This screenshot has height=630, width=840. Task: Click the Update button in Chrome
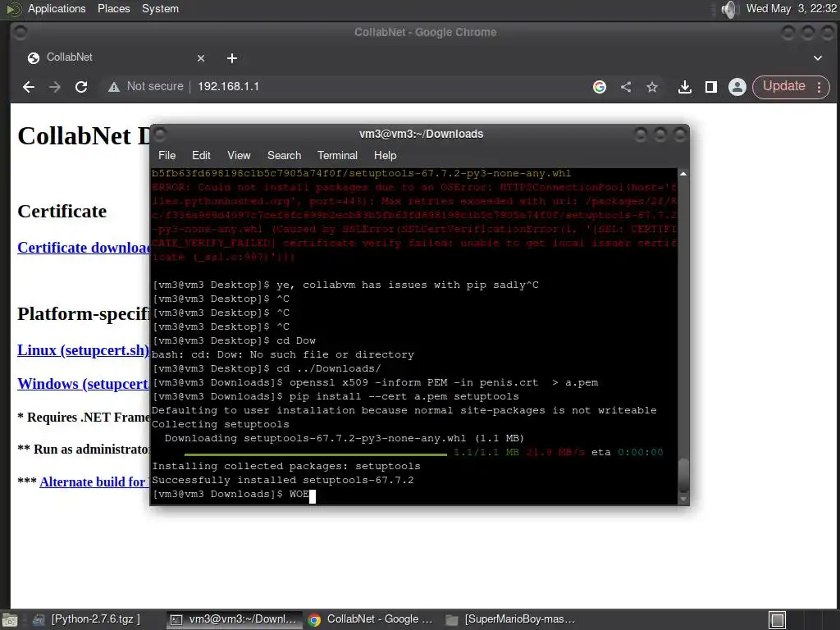click(783, 86)
